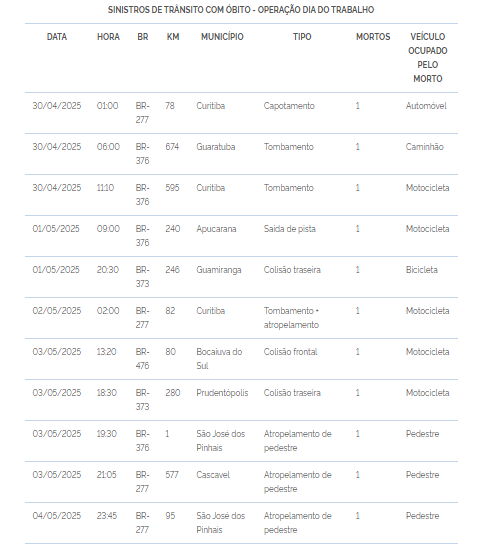
Task: Select the Guamiranga municipality cell
Action: coord(219,270)
